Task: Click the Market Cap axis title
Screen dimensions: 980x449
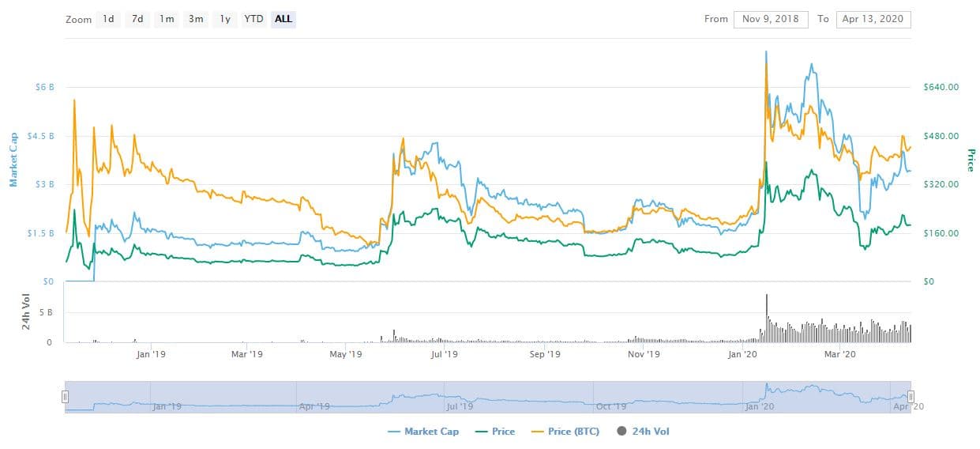Action: 13,160
